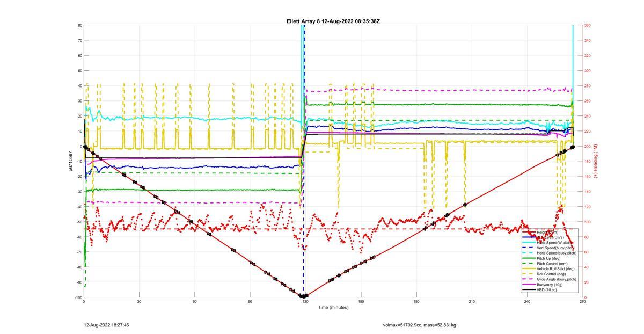Click the 'volmax=51792.9cc, mass=52.831kg' footer text
This screenshot has width=644, height=334.
click(x=420, y=325)
